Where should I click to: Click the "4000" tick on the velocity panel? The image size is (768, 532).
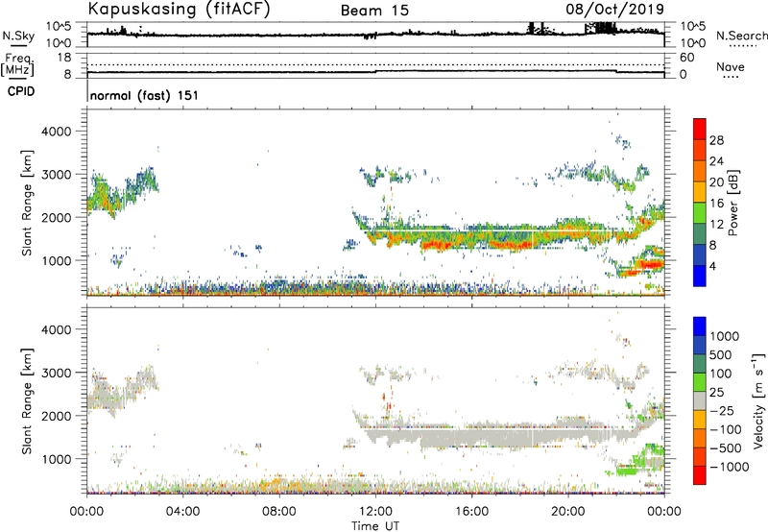(56, 329)
